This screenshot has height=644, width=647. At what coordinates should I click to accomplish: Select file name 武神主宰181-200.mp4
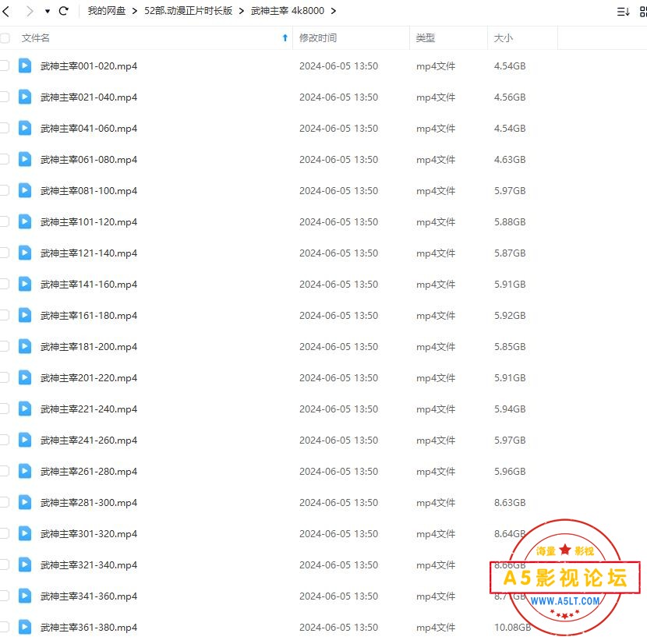[x=89, y=347]
